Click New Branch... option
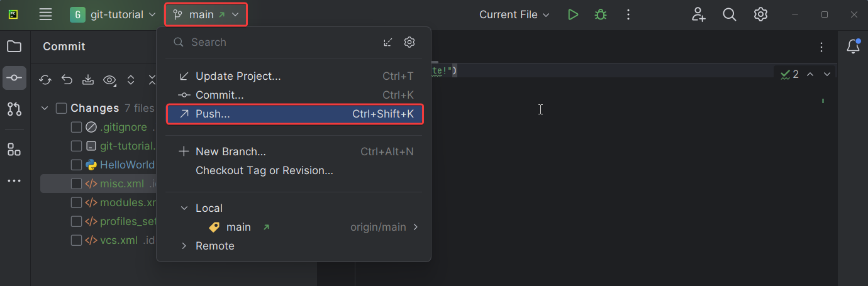 (230, 151)
